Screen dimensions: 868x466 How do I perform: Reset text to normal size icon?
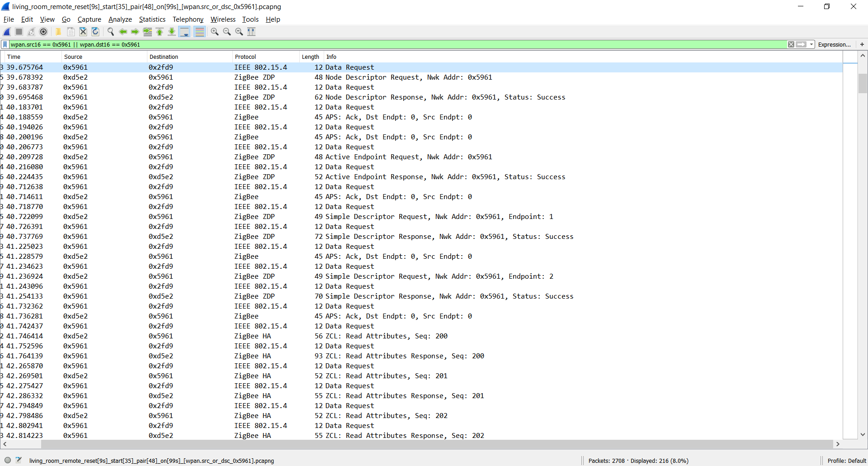(x=239, y=32)
